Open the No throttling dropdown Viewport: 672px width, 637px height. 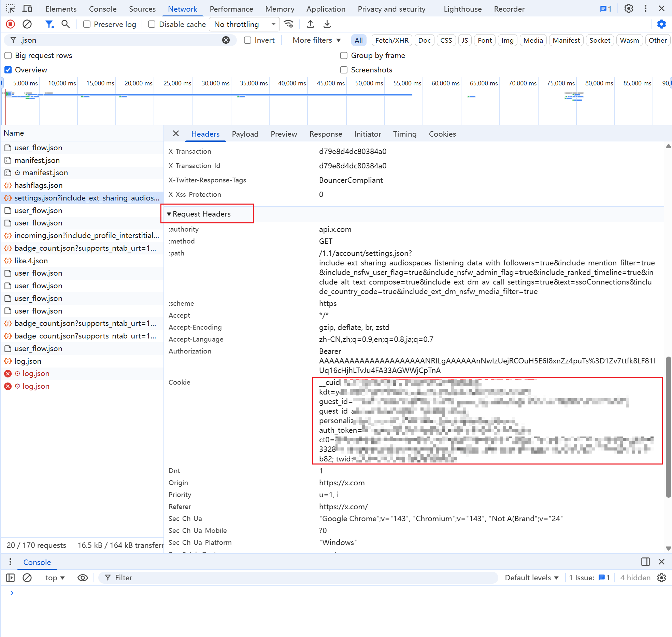coord(244,24)
